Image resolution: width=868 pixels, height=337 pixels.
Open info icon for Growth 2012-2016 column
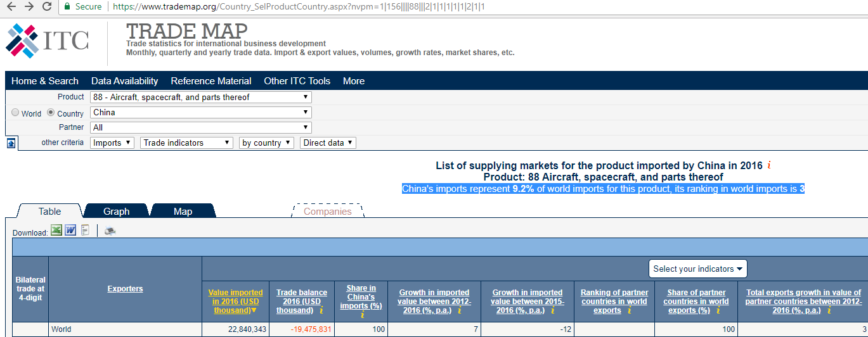(x=459, y=310)
